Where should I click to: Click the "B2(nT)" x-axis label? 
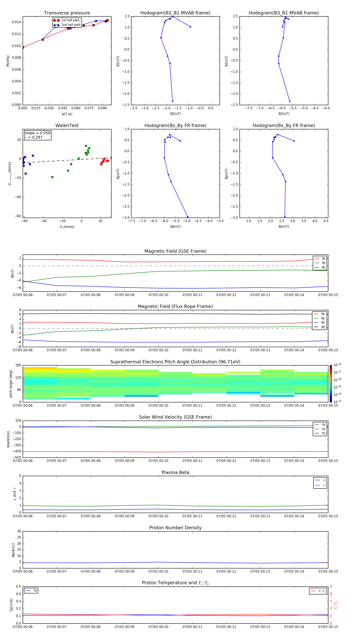pos(175,114)
